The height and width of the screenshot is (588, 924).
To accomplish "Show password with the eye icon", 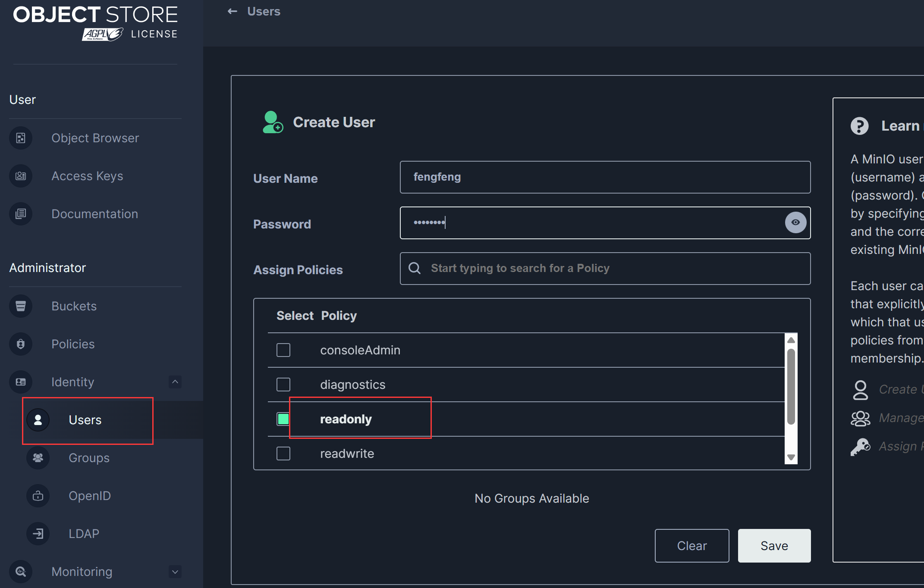I will pos(795,222).
